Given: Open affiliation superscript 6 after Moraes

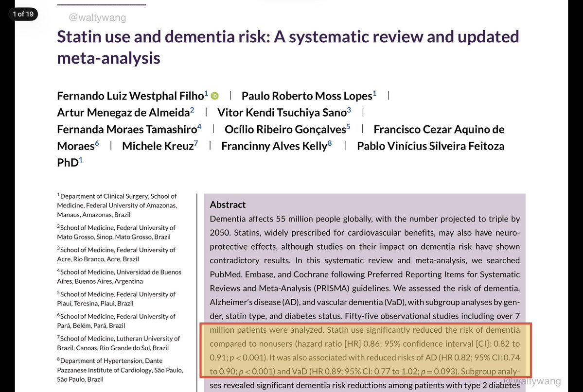Looking at the screenshot, I should 97,143.
